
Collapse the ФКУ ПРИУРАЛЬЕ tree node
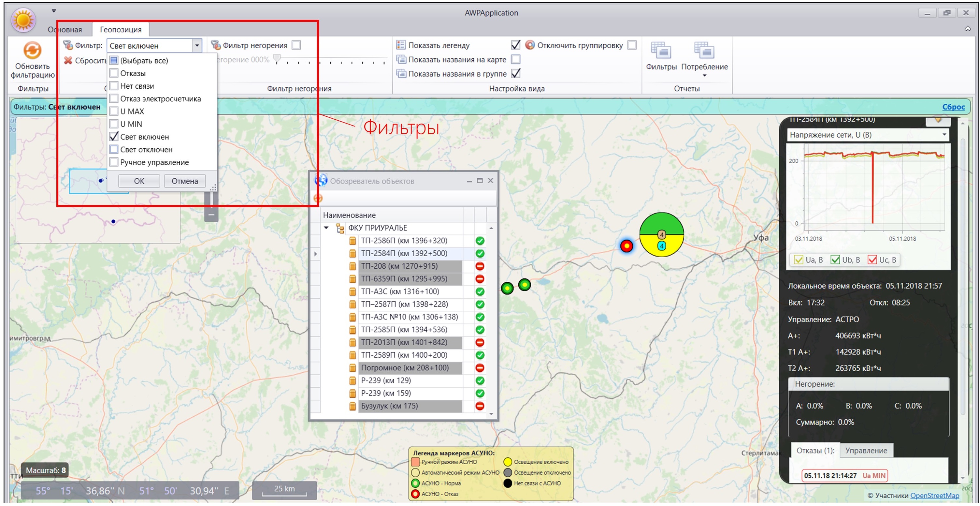[x=326, y=228]
